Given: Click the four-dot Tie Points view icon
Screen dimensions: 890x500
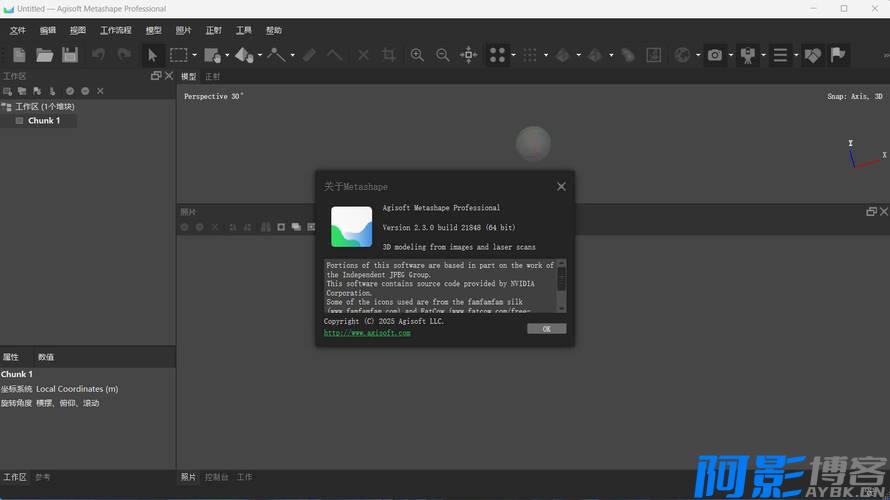Looking at the screenshot, I should click(x=497, y=55).
